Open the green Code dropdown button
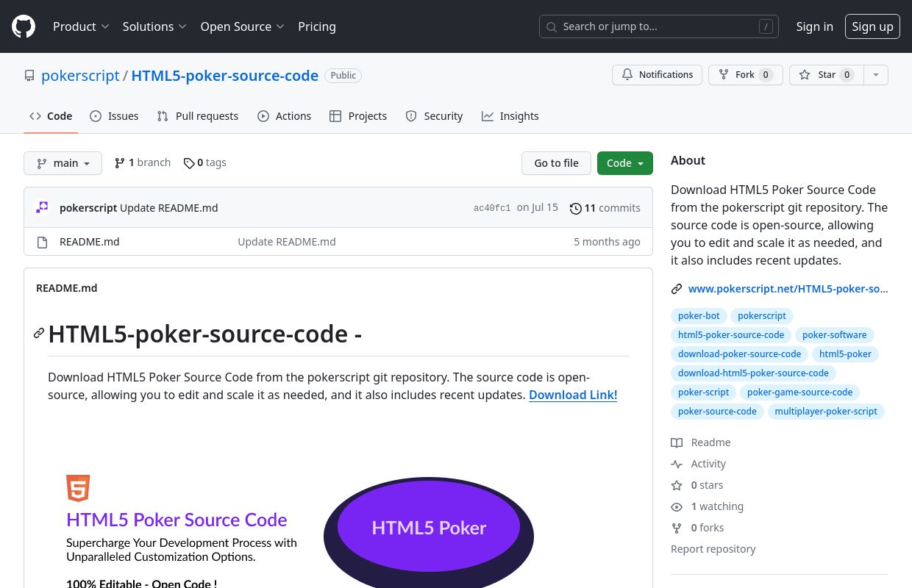The image size is (912, 588). (x=625, y=163)
